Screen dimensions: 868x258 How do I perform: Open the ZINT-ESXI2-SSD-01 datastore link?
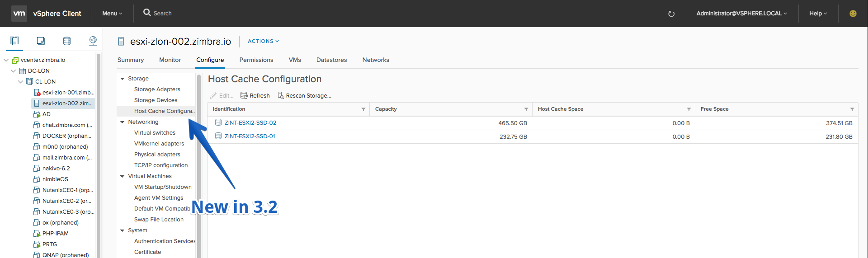tap(250, 136)
